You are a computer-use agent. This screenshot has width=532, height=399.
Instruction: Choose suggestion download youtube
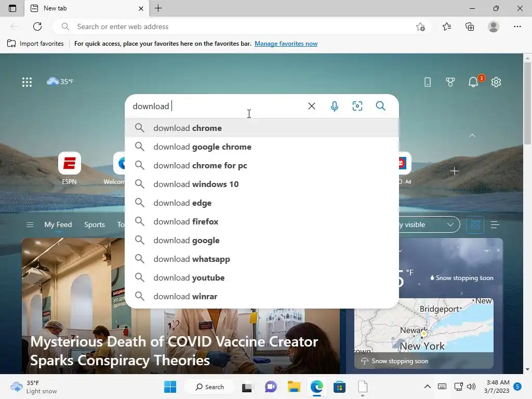point(262,277)
